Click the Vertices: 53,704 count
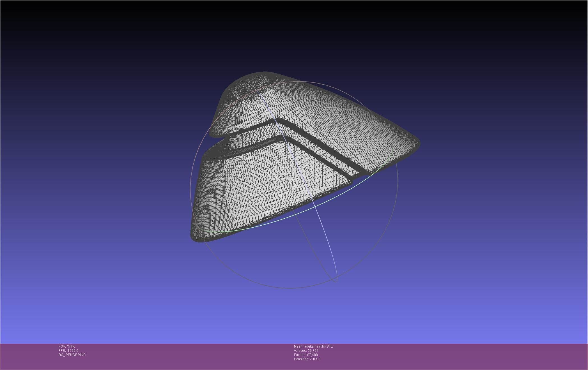 [306, 351]
